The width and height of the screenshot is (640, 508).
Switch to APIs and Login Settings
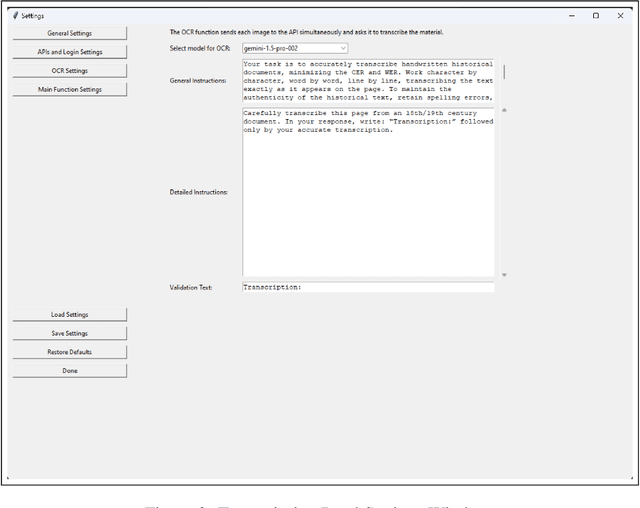pyautogui.click(x=69, y=52)
